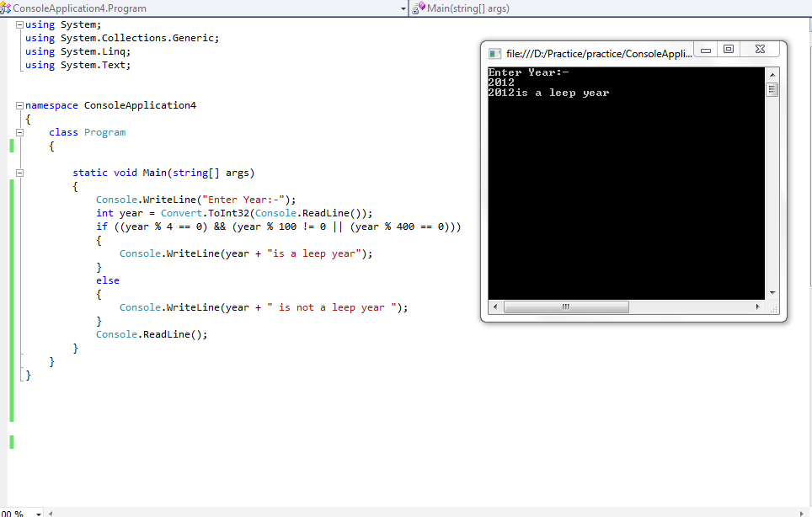Image resolution: width=812 pixels, height=517 pixels.
Task: Click the line "using System.Collections.Generic;"
Action: click(x=122, y=38)
